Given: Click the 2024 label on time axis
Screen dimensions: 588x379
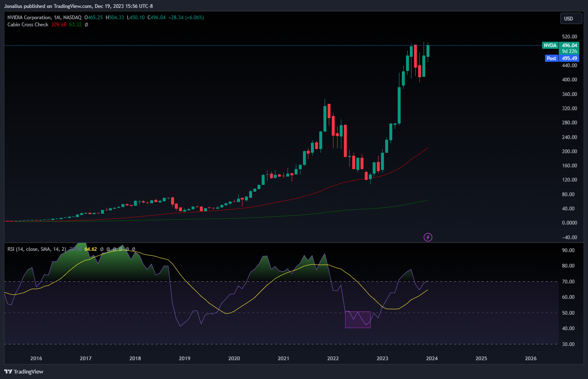Looking at the screenshot, I should pyautogui.click(x=432, y=359).
